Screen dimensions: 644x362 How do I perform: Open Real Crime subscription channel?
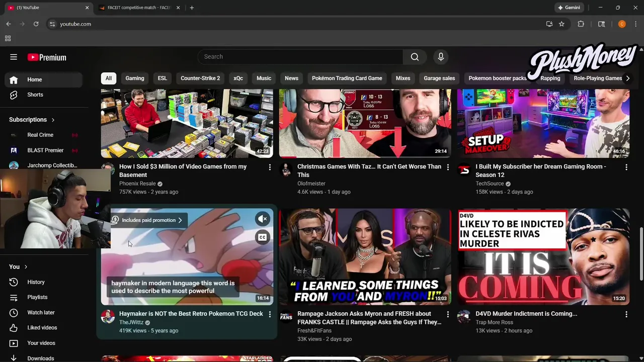coord(44,135)
